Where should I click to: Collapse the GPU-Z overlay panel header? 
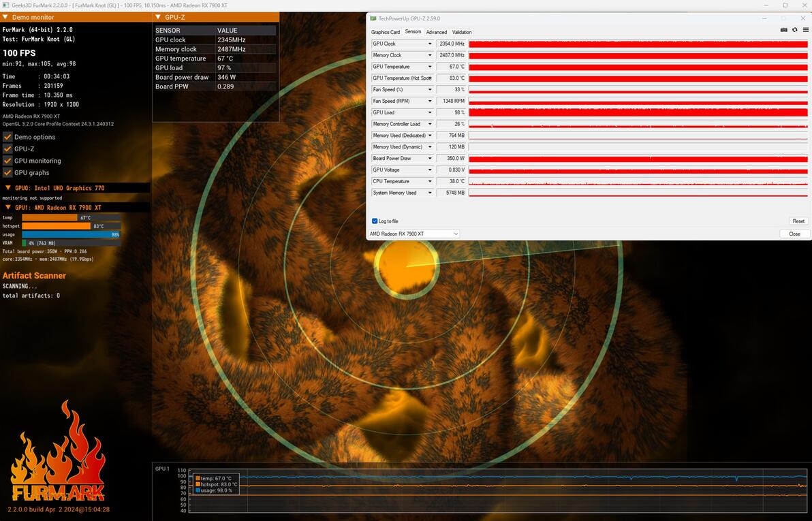[x=158, y=17]
